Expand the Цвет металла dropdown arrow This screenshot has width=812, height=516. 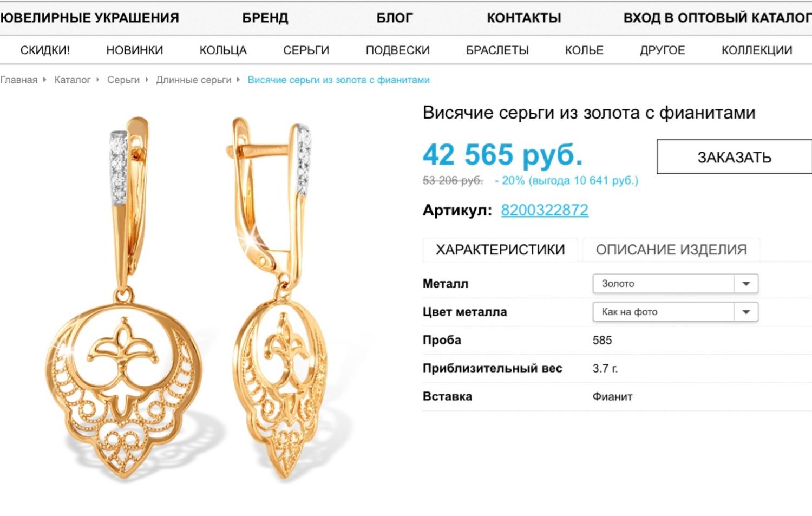(x=746, y=312)
